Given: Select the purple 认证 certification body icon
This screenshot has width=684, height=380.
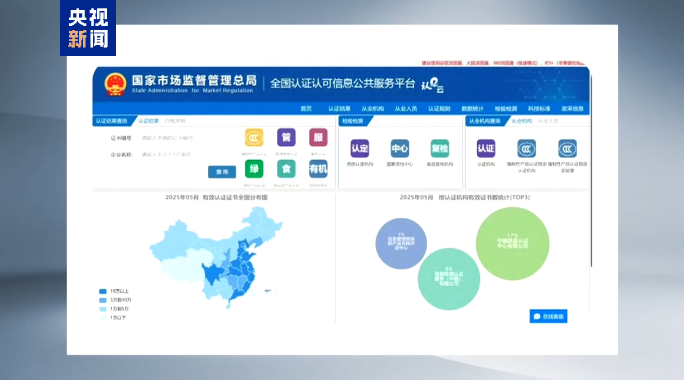Looking at the screenshot, I should (x=486, y=149).
